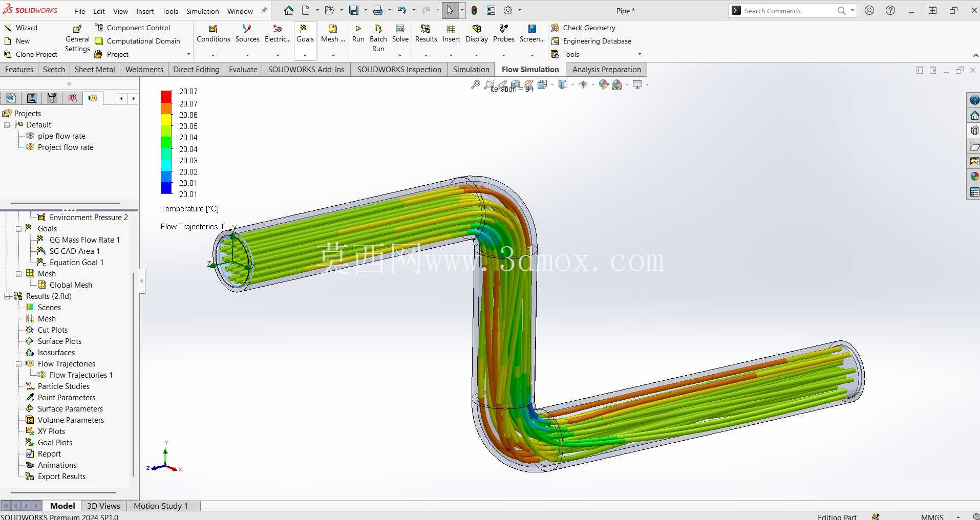Click the green band of temperature legend
Viewport: 980px width, 520px height.
point(166,142)
